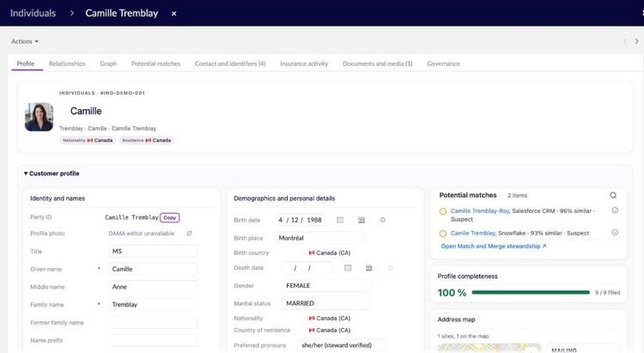This screenshot has height=353, width=644.
Task: Edit the Preferred pronouns field
Action: (342, 345)
